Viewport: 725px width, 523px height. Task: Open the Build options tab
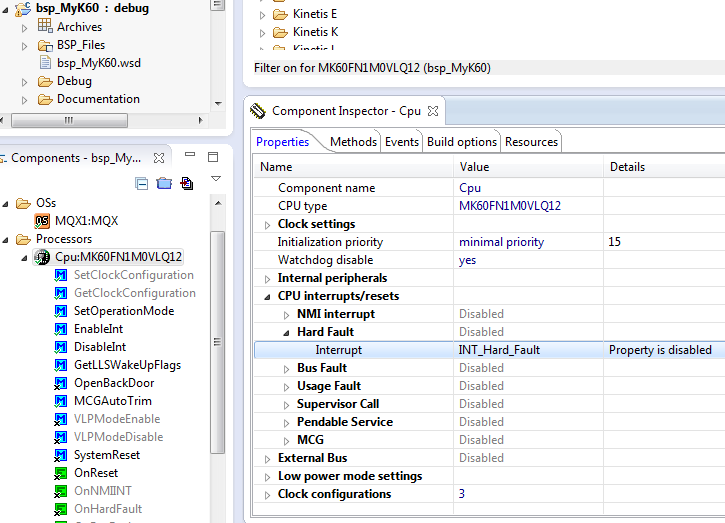pos(461,142)
